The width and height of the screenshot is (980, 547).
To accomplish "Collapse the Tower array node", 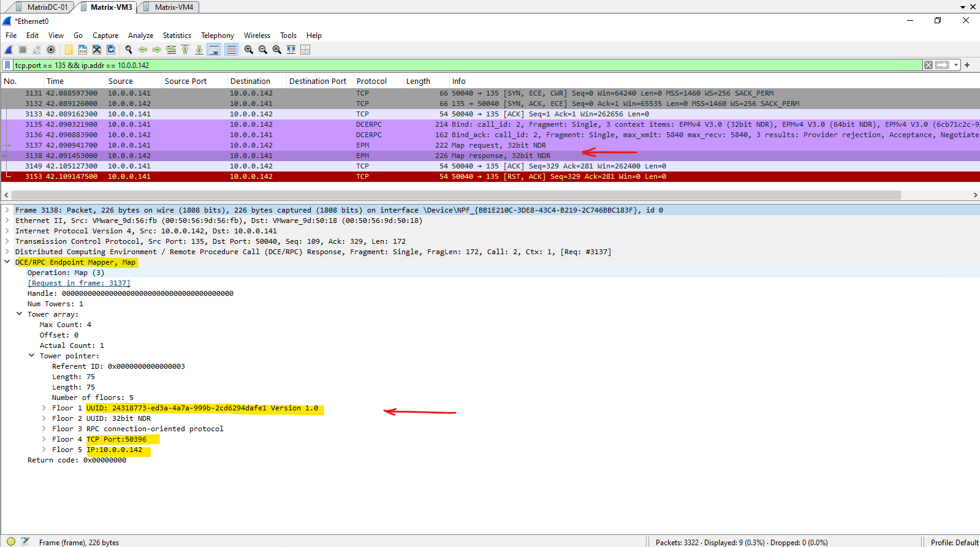I will pyautogui.click(x=20, y=314).
